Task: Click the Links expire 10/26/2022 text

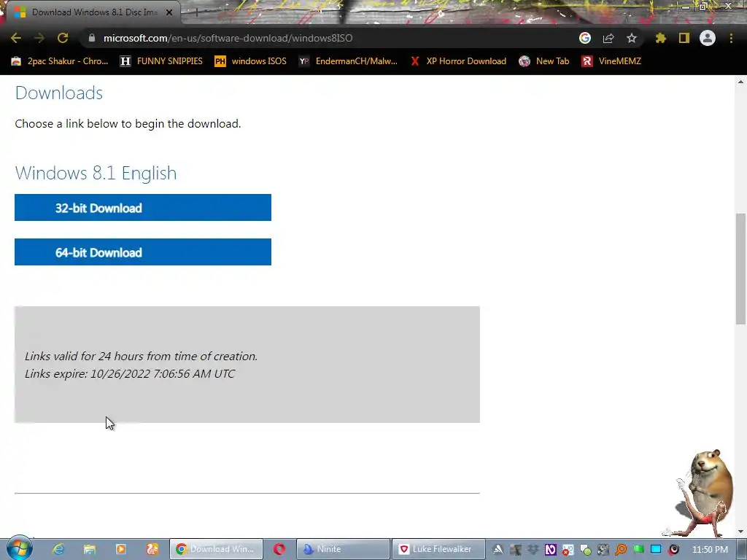Action: point(130,374)
